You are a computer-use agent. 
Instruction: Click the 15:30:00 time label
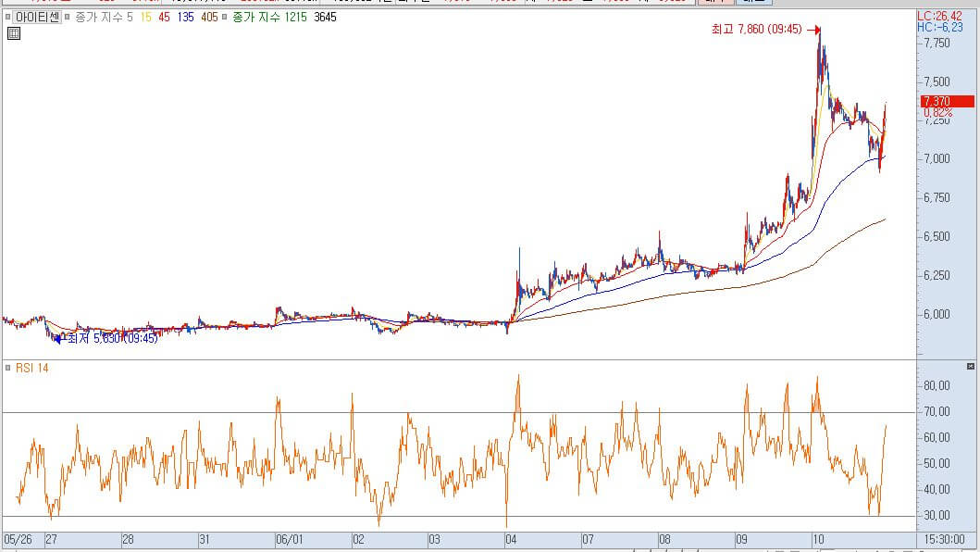point(945,539)
